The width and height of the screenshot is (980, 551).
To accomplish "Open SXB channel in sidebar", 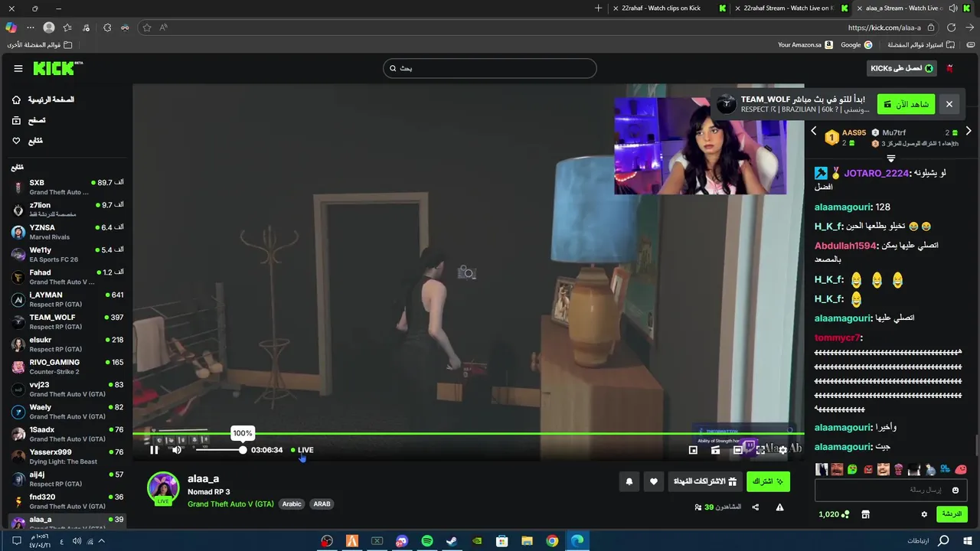I will [67, 187].
